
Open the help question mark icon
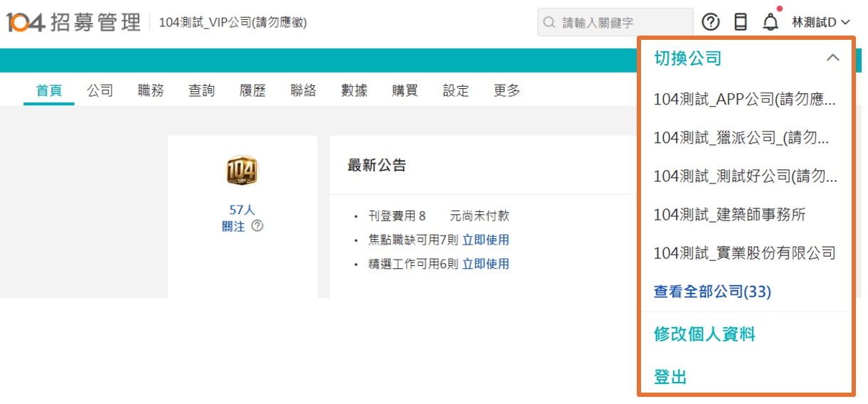(711, 22)
